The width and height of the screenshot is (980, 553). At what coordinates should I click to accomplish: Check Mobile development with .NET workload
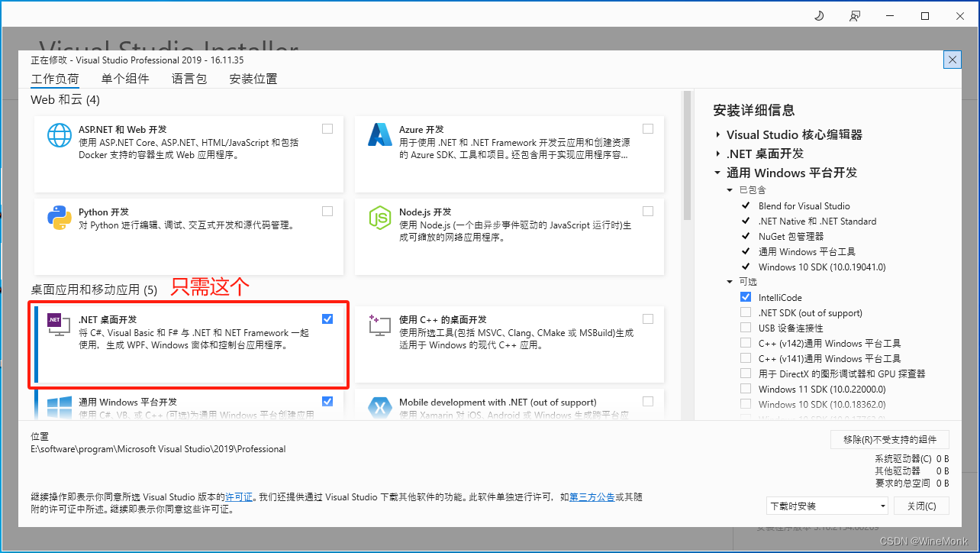click(648, 402)
